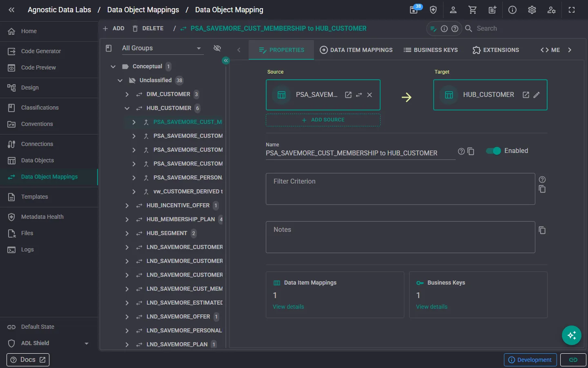
Task: Expand the HUB_SEGMENT tree node
Action: pyautogui.click(x=127, y=233)
